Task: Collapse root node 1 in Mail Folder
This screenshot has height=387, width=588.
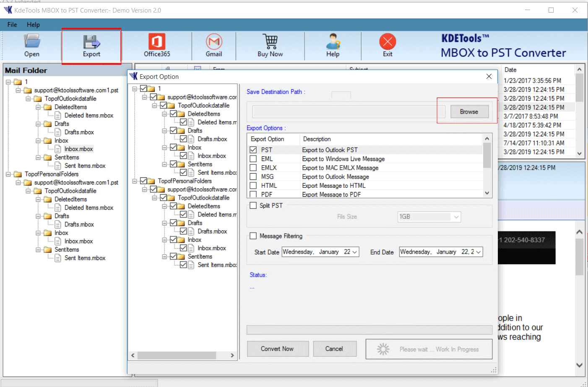Action: pos(8,82)
